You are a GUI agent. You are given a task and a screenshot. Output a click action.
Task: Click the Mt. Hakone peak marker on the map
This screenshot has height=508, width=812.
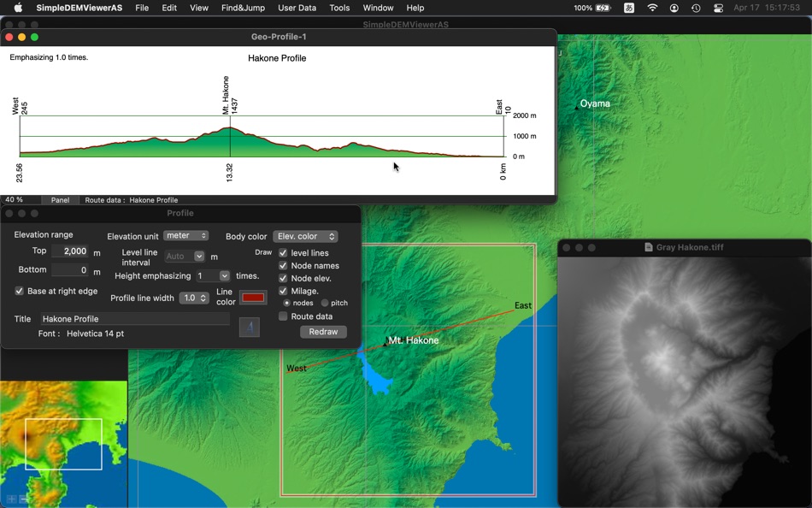385,343
